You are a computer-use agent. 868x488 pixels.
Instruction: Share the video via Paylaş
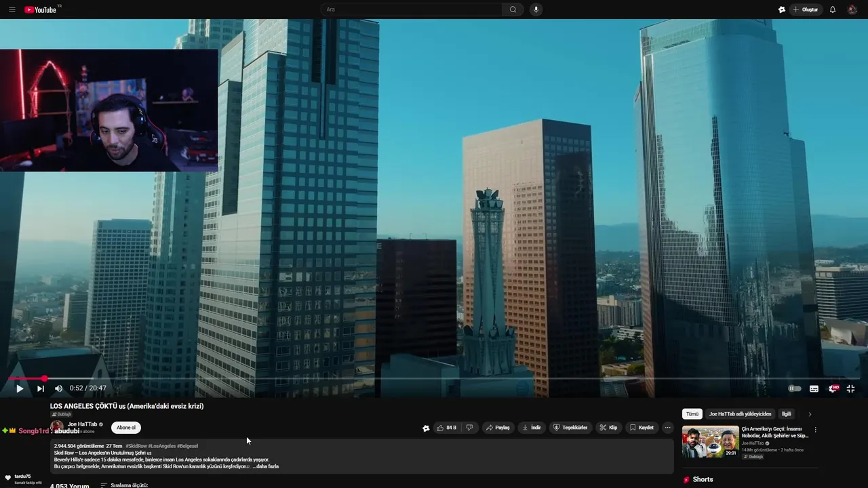click(x=498, y=428)
